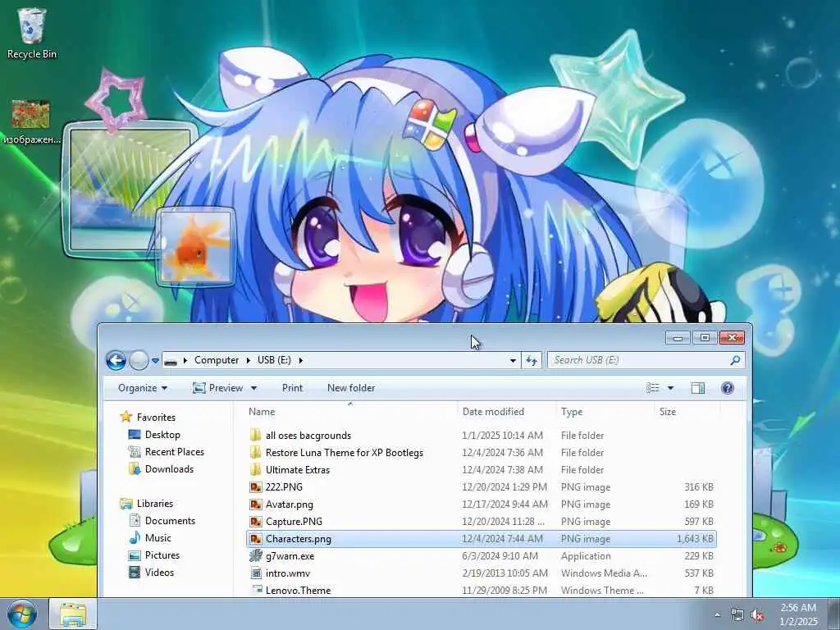
Task: Show hidden tray icons arrow
Action: [x=717, y=614]
